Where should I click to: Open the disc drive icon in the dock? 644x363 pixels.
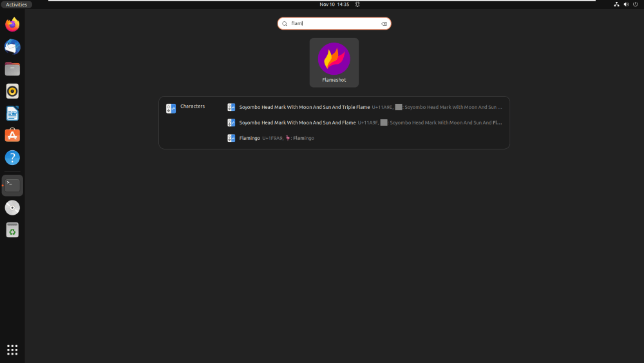click(x=12, y=208)
